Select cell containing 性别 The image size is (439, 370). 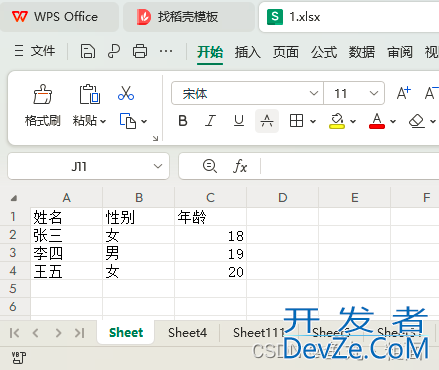coord(139,217)
